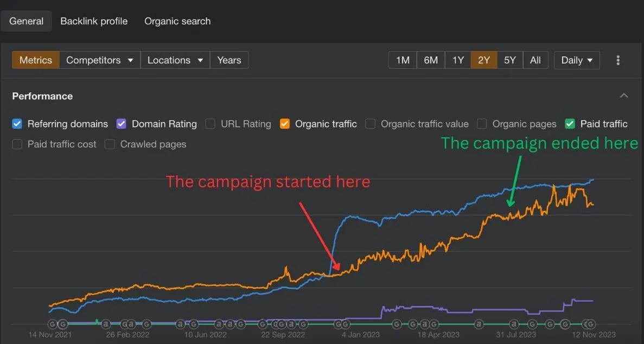Screen dimensions: 644x344
Task: Uncheck the Domain Rating checkbox
Action: point(121,124)
